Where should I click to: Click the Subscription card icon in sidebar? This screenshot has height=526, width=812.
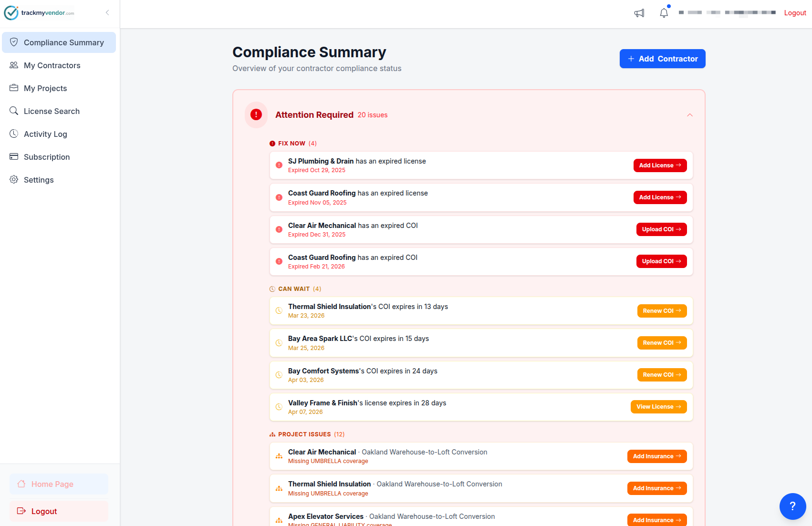click(x=14, y=156)
